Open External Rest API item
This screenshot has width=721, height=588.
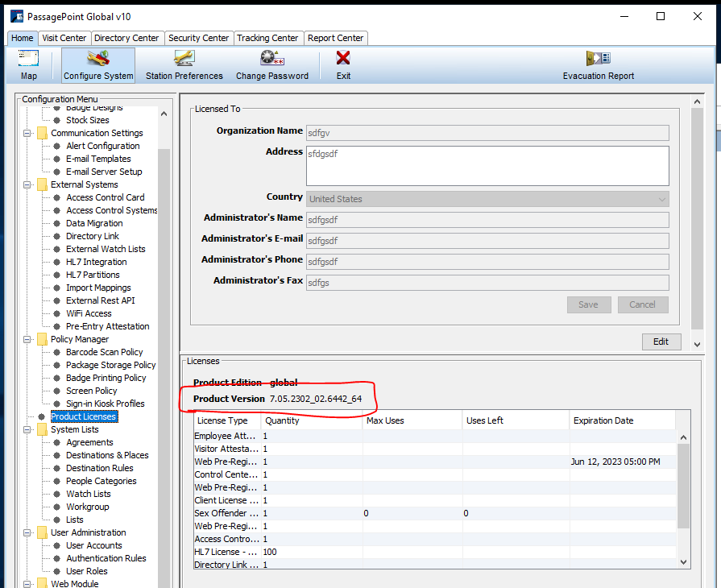(x=101, y=300)
